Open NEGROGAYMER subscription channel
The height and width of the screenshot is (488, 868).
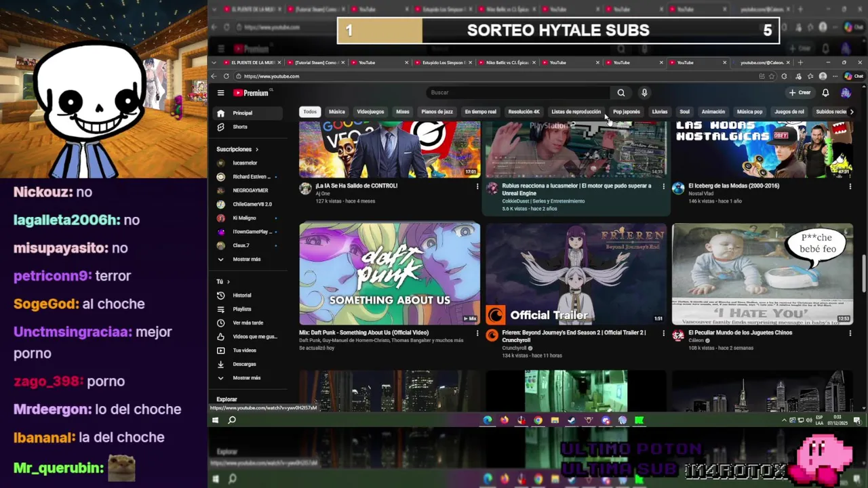coord(248,190)
